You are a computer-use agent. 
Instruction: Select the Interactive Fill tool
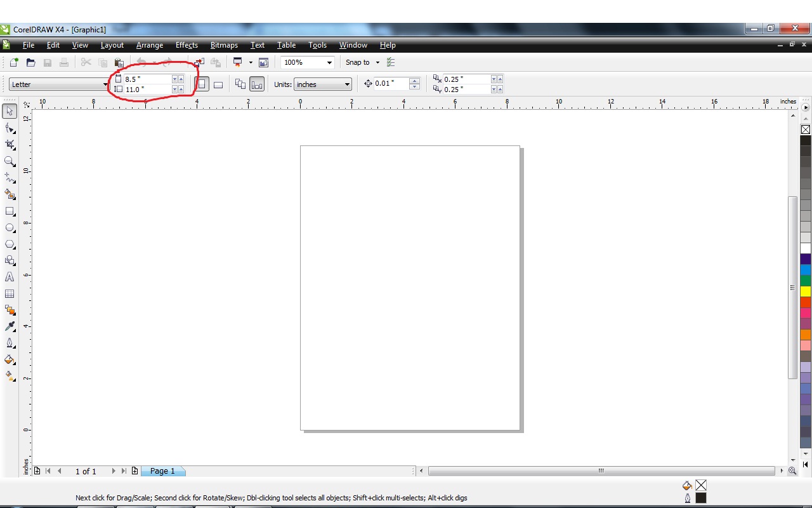coord(10,376)
